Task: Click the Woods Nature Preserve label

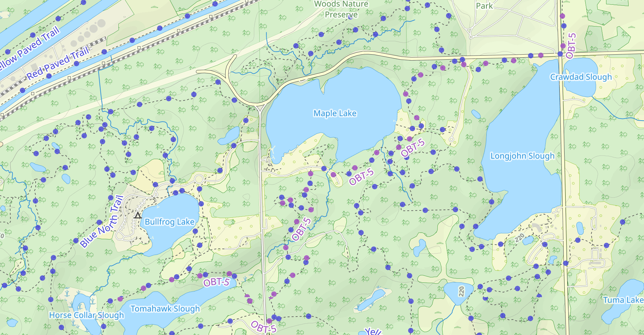Action: (341, 9)
